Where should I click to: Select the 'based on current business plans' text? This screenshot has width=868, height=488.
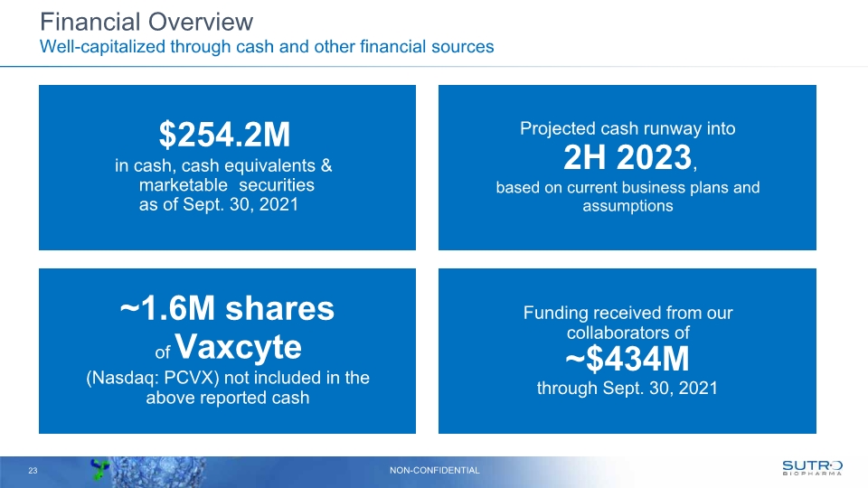(x=627, y=188)
